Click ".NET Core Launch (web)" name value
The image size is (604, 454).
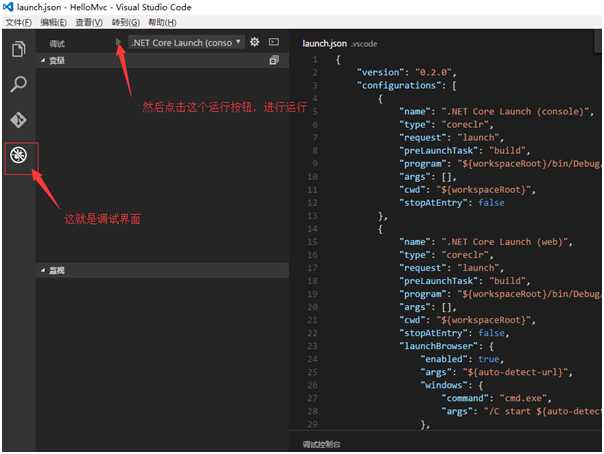(x=505, y=242)
